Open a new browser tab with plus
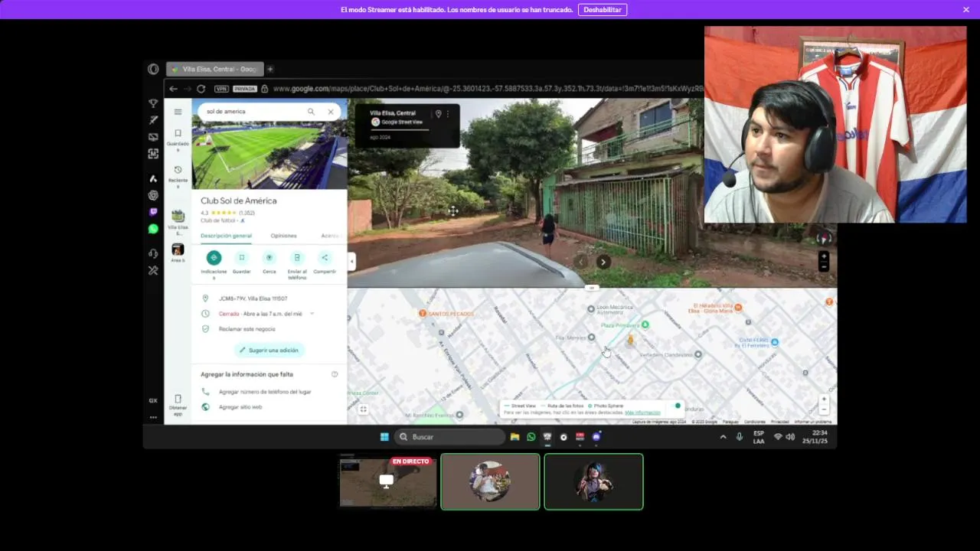The height and width of the screenshot is (551, 980). [269, 69]
